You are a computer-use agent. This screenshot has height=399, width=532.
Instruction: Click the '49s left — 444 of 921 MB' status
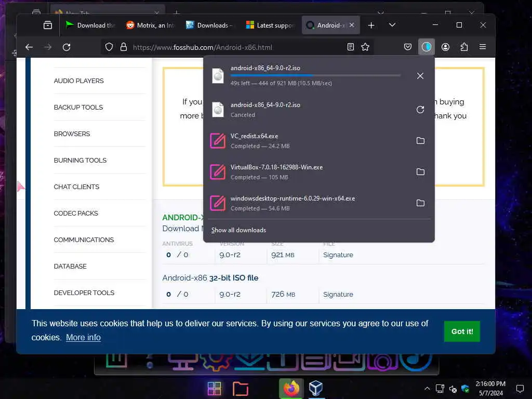point(281,83)
